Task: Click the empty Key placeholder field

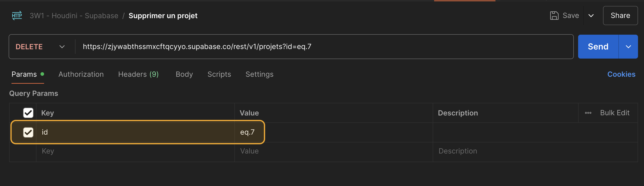Action: (x=135, y=151)
